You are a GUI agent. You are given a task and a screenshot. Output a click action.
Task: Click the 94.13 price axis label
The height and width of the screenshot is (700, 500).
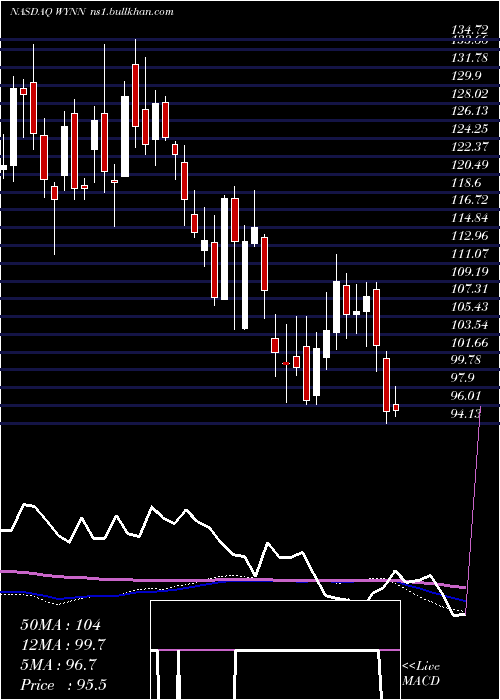467,413
